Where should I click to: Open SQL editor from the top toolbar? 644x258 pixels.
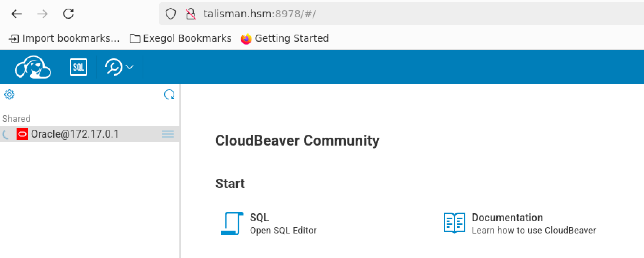(x=78, y=67)
